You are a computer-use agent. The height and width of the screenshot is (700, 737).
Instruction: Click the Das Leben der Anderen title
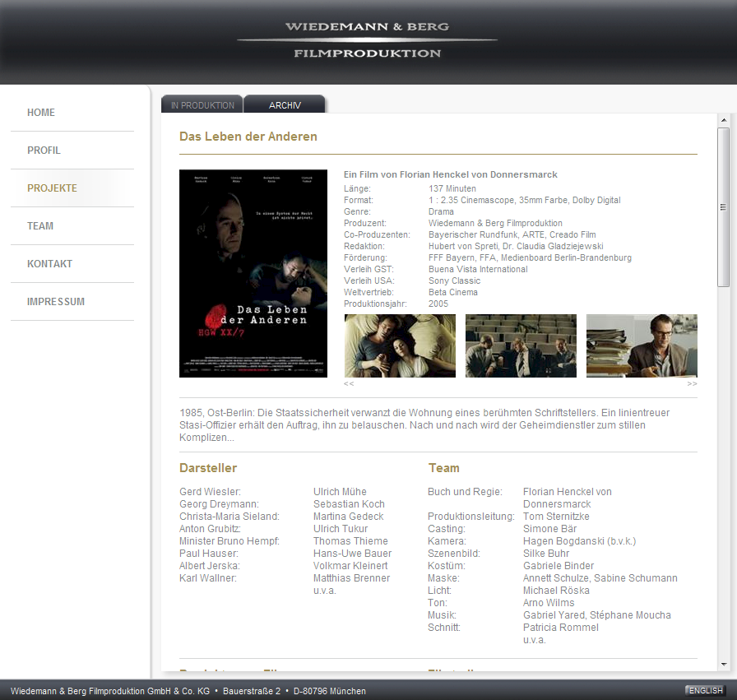248,137
